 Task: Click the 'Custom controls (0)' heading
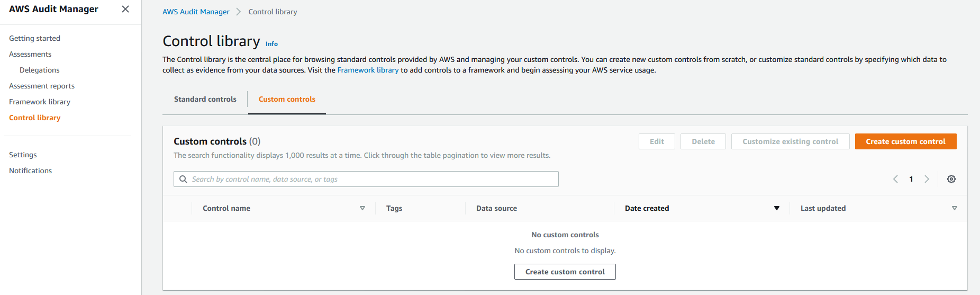point(217,141)
